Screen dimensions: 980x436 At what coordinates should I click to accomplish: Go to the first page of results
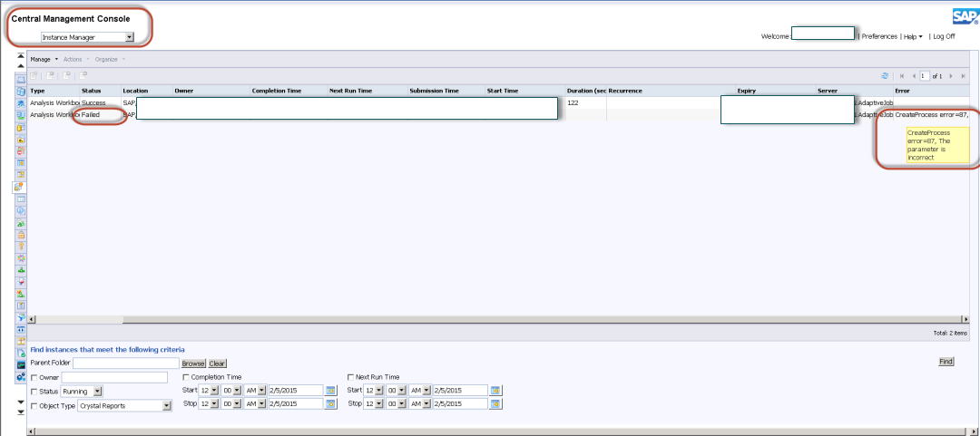(x=902, y=75)
